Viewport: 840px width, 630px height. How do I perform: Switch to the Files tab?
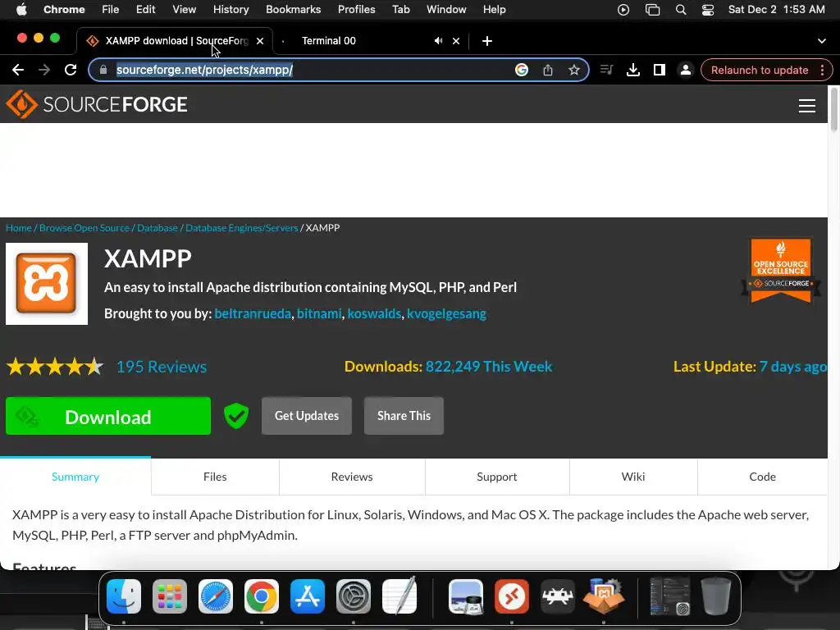point(215,477)
